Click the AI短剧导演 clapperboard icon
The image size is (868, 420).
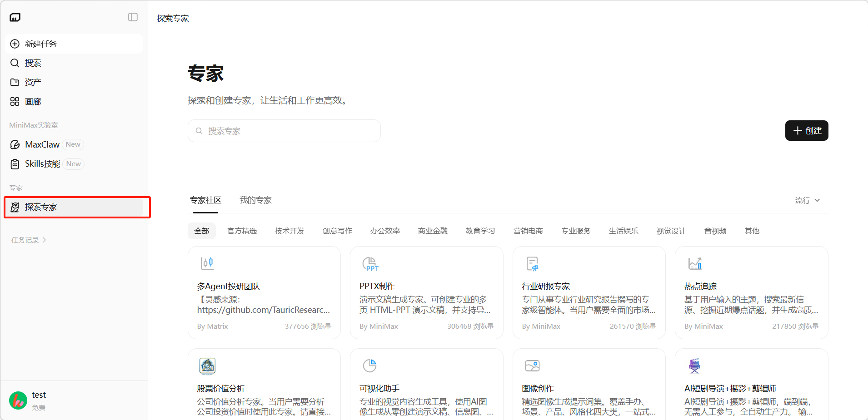(694, 366)
